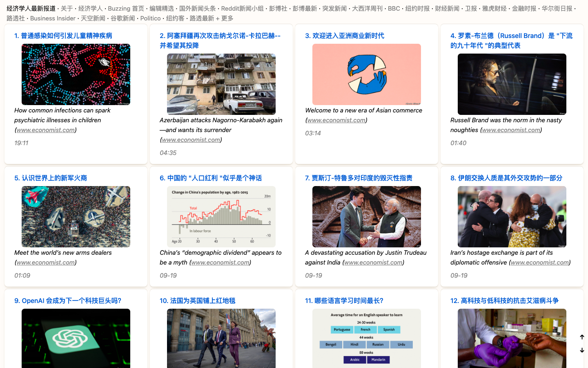Open article 3 欢迎进入亚洲商业新时代

(x=345, y=36)
